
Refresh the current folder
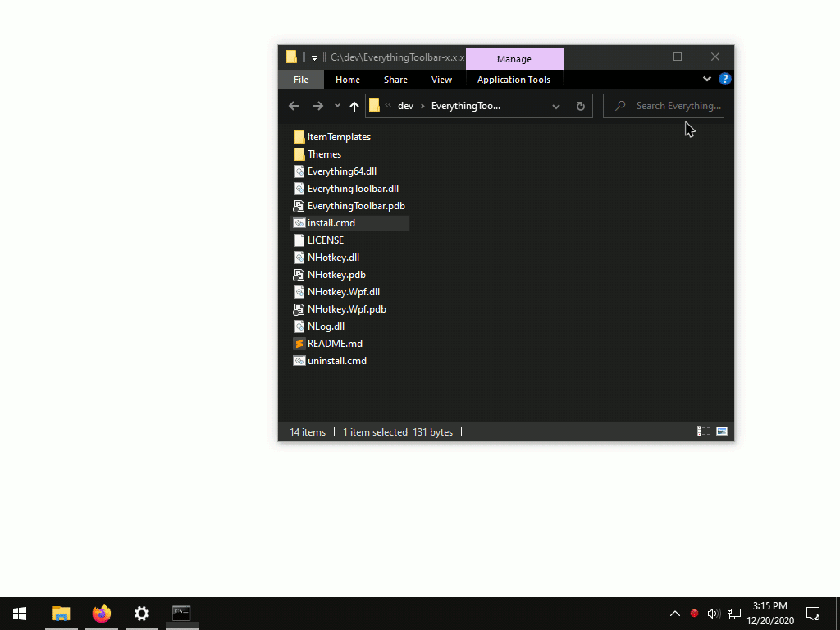point(580,106)
